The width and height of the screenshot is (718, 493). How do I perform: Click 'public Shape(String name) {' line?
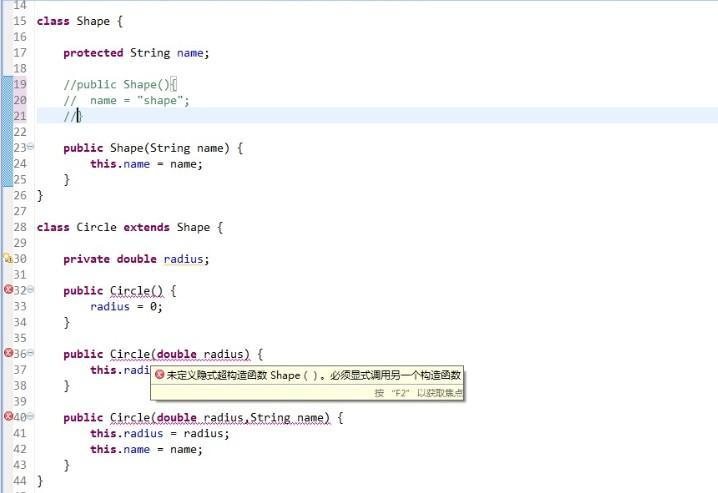(x=153, y=148)
